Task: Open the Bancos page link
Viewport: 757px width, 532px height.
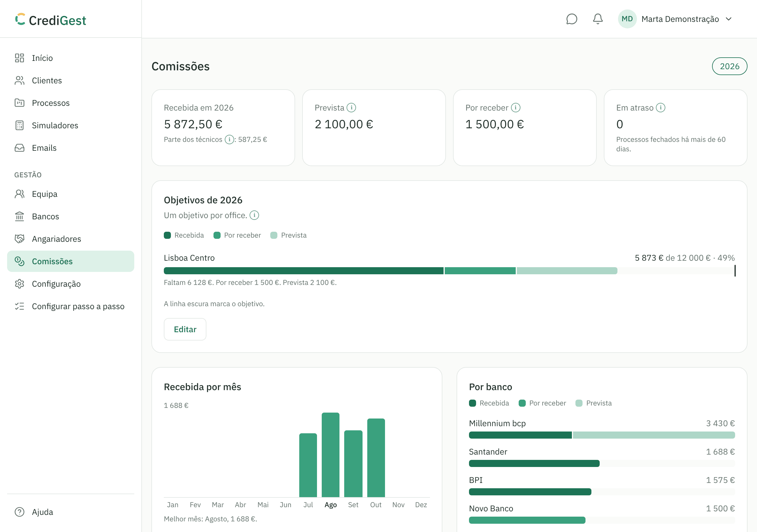Action: click(x=71, y=216)
